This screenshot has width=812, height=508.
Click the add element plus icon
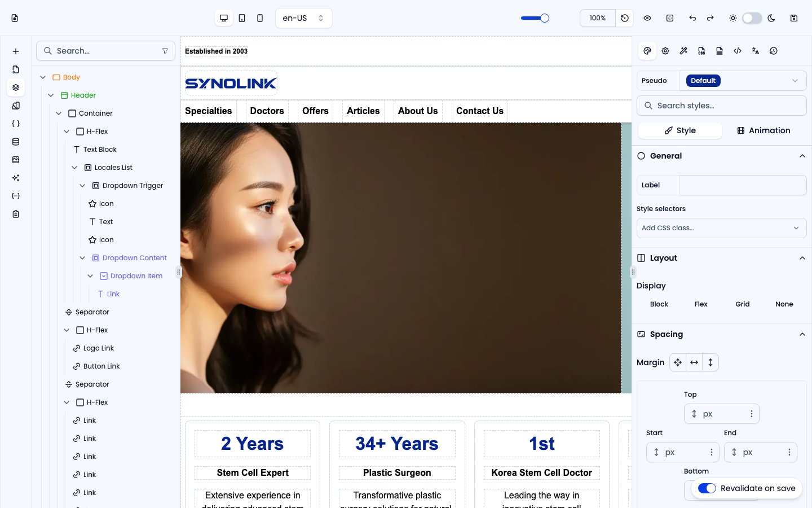point(16,51)
